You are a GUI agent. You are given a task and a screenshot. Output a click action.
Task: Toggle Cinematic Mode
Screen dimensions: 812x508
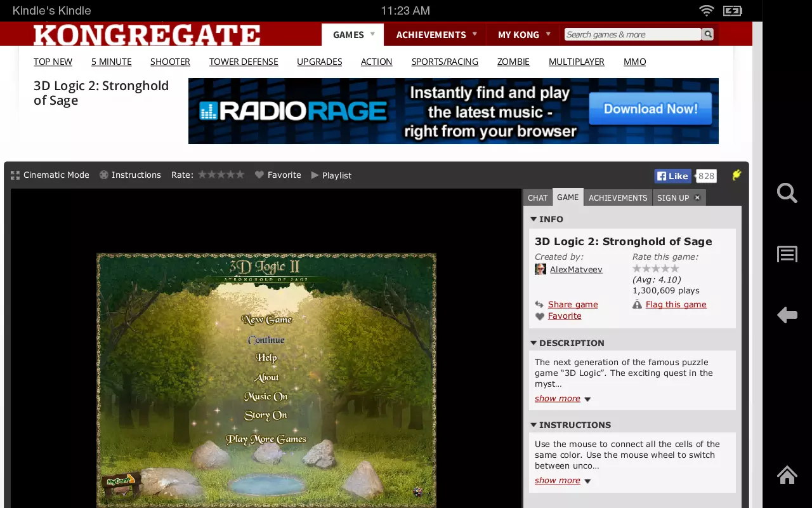pyautogui.click(x=50, y=175)
